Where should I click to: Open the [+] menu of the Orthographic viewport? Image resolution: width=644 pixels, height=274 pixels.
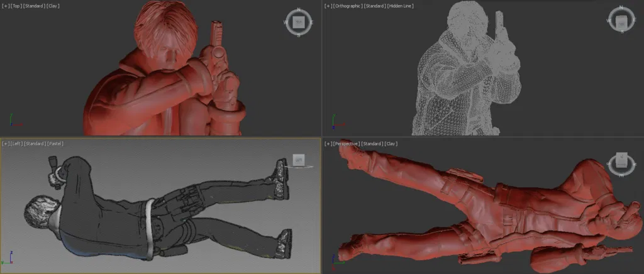[327, 6]
